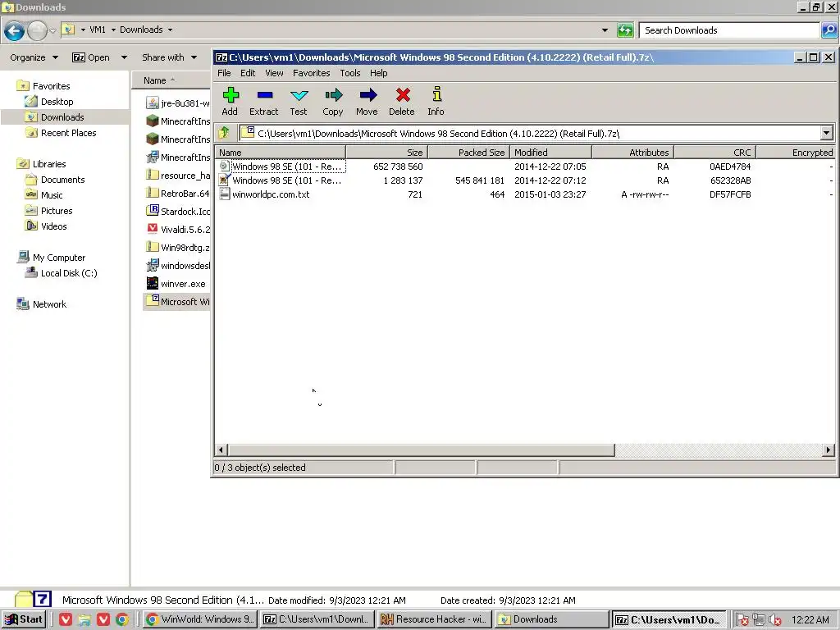This screenshot has width=840, height=630.
Task: Click the system tray volume icon
Action: pyautogui.click(x=774, y=620)
